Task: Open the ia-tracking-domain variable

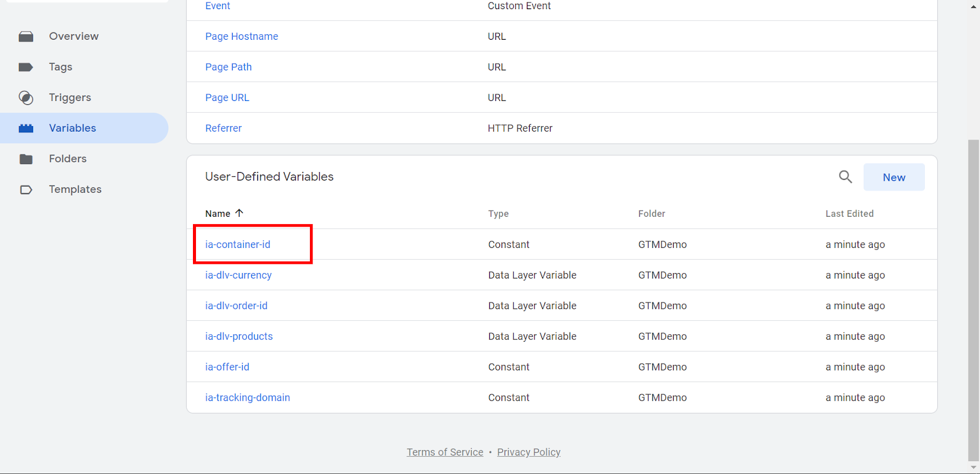Action: [x=247, y=397]
